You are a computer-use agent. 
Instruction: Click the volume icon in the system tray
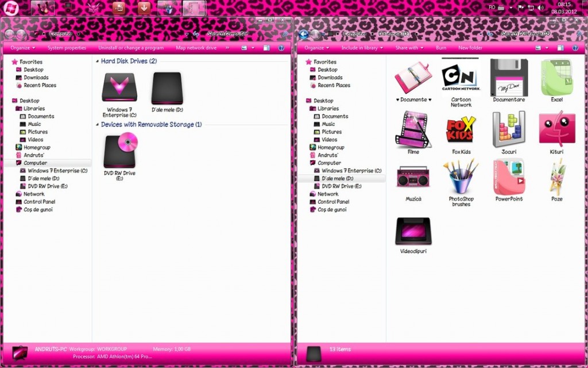540,7
